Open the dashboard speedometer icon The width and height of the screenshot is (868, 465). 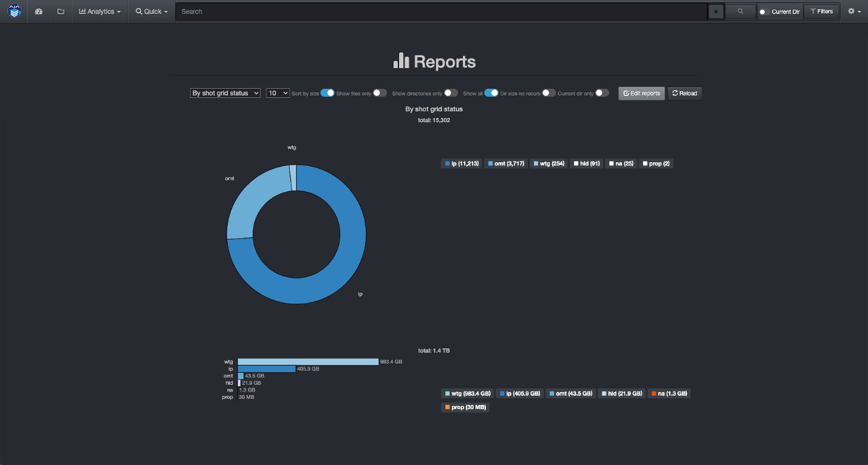[x=38, y=11]
